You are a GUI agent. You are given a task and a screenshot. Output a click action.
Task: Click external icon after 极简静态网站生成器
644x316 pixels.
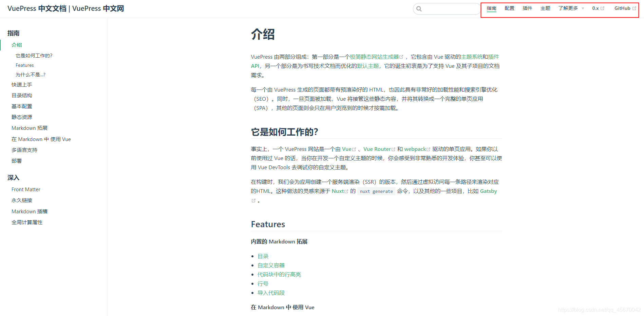(x=401, y=57)
